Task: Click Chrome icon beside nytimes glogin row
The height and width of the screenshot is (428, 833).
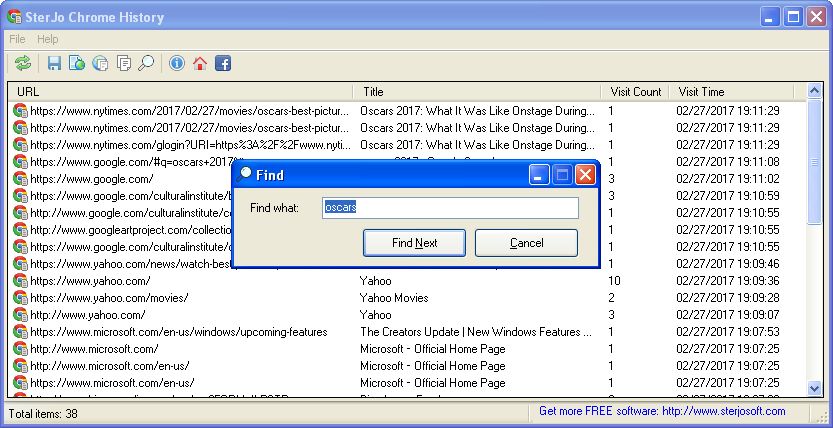Action: point(20,144)
